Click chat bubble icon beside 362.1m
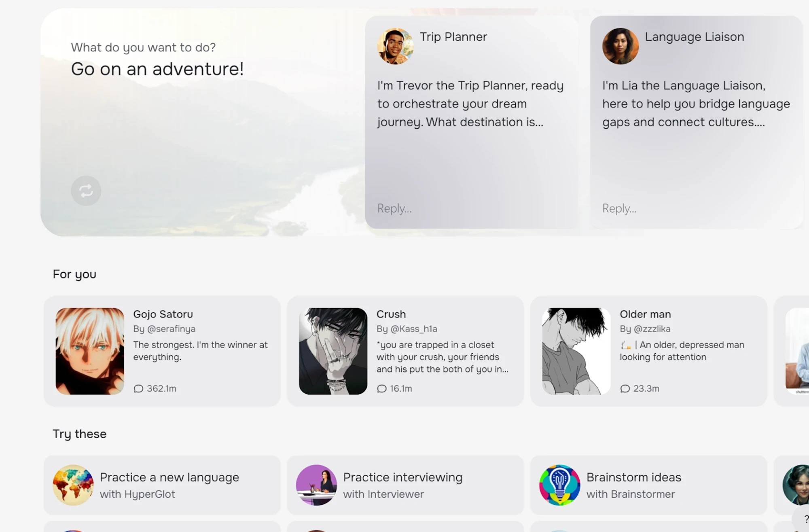Viewport: 809px width, 532px height. point(138,389)
